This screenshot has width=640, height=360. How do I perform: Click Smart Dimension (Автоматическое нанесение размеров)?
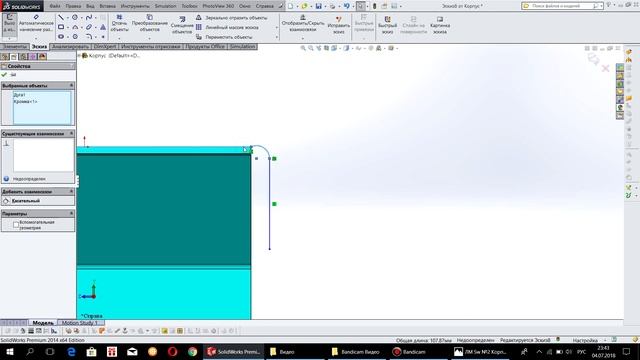[x=36, y=23]
